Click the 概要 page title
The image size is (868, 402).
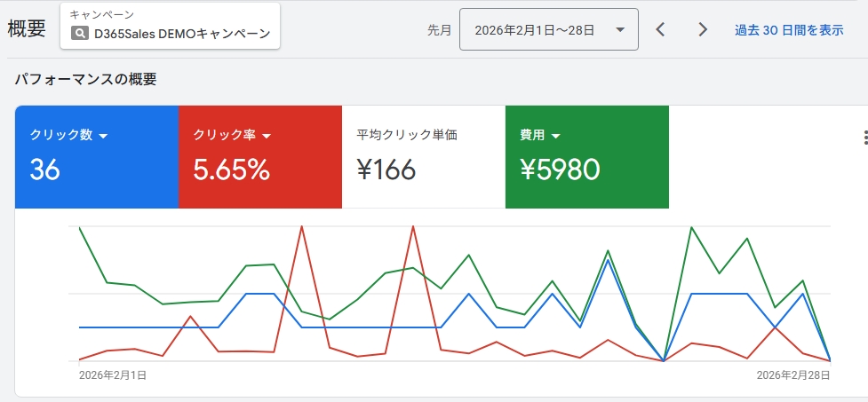point(27,28)
